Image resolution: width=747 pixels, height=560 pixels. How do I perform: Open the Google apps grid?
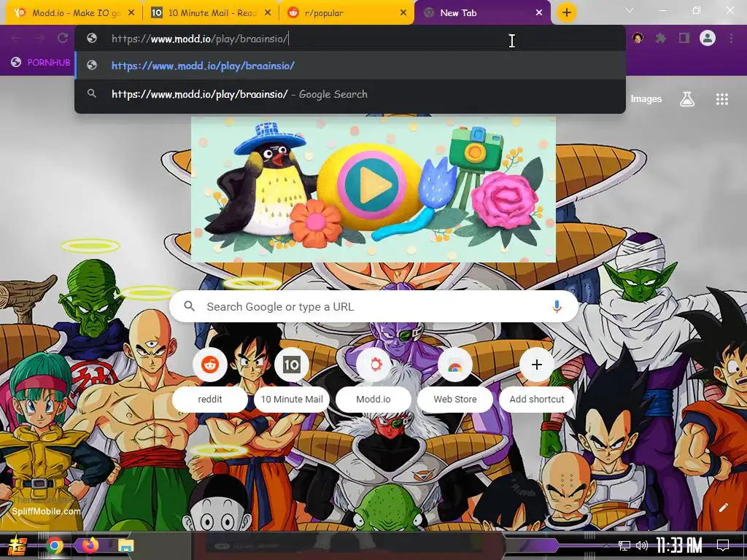click(x=722, y=99)
